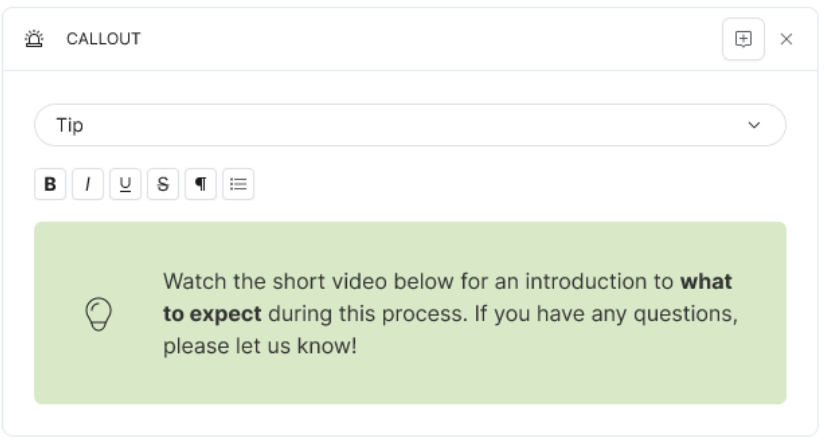Add a comment with the plus-bubble icon
The height and width of the screenshot is (444, 824).
[x=743, y=39]
